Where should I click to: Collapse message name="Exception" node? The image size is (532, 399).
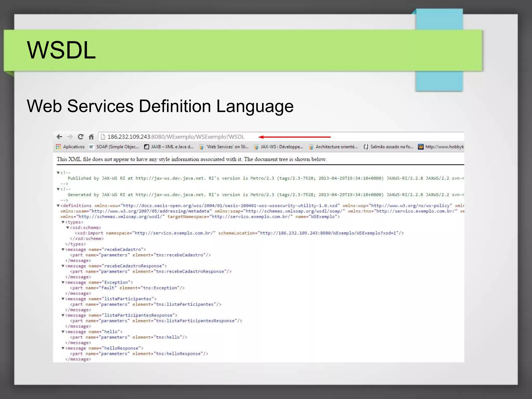(63, 282)
